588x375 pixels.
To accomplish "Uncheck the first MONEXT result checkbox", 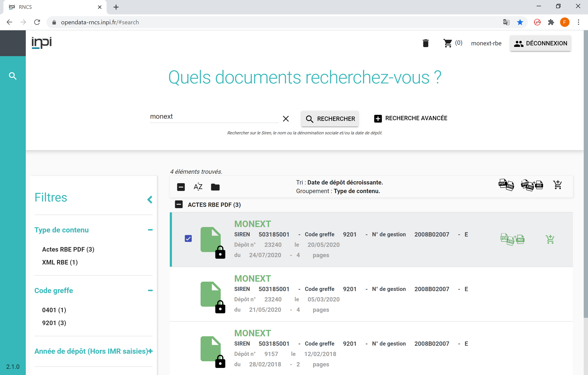I will pyautogui.click(x=188, y=238).
